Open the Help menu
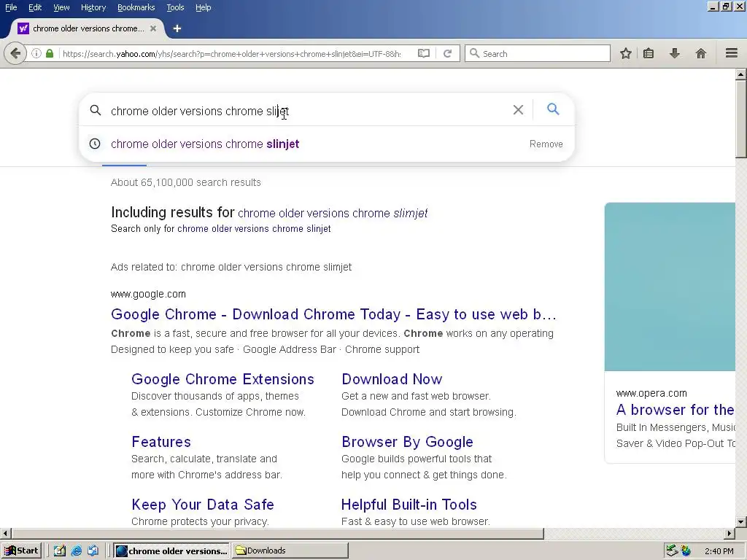Image resolution: width=747 pixels, height=560 pixels. pyautogui.click(x=203, y=7)
